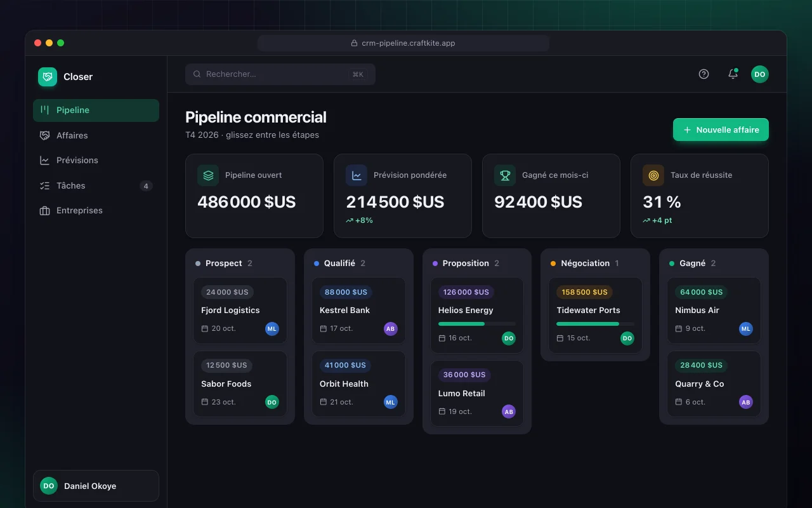The width and height of the screenshot is (812, 508).
Task: Click the 36 000 $US amount badge
Action: coord(464,375)
